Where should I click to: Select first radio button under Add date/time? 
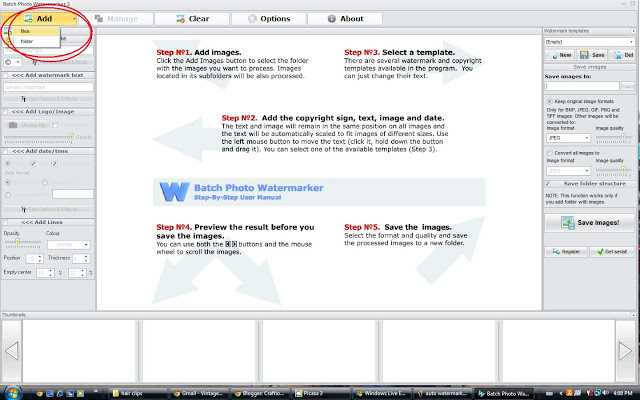(x=7, y=164)
